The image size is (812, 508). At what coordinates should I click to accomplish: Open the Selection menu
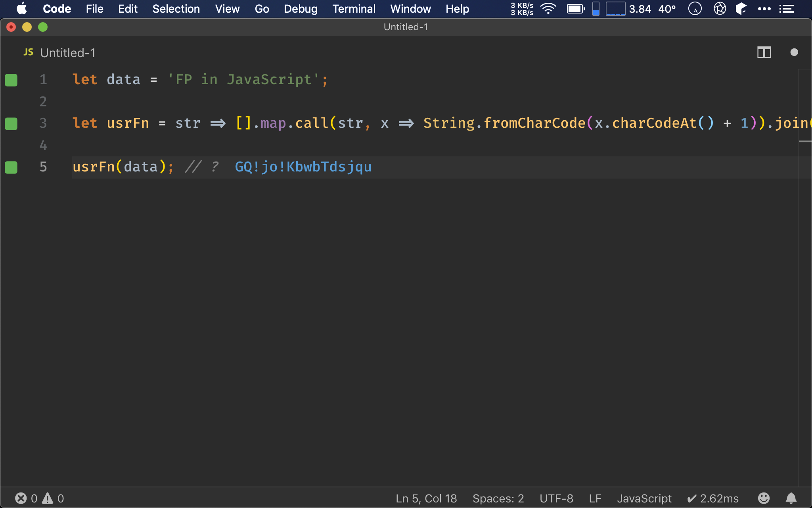[x=176, y=9]
